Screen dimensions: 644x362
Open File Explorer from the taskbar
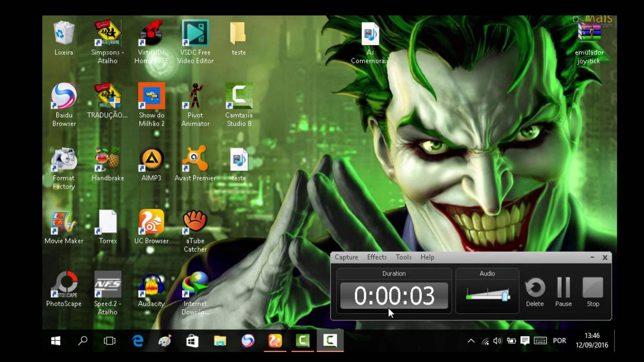coord(220,341)
